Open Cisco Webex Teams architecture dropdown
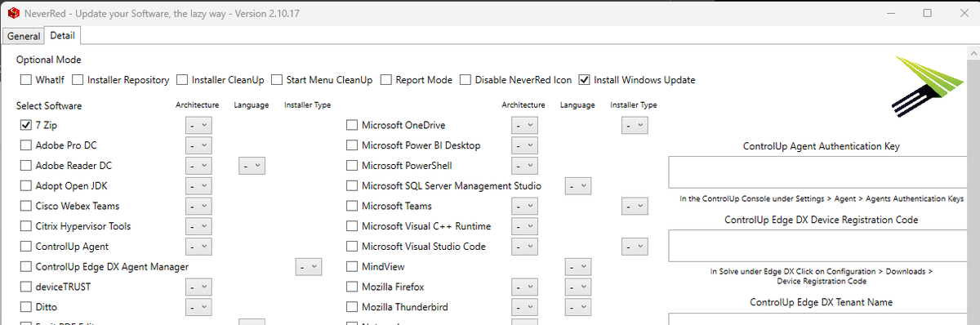Screen dimensions: 980x325 tap(198, 207)
